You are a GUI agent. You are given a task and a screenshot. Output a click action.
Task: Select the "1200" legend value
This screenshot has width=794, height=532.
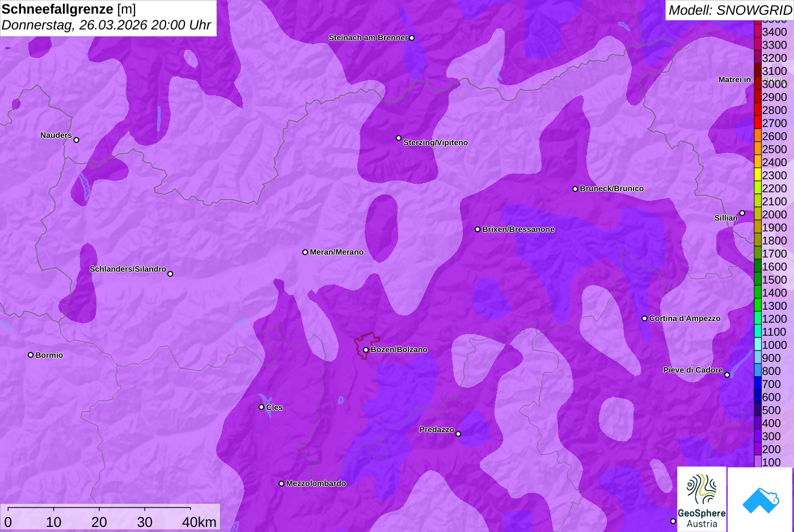(775, 319)
